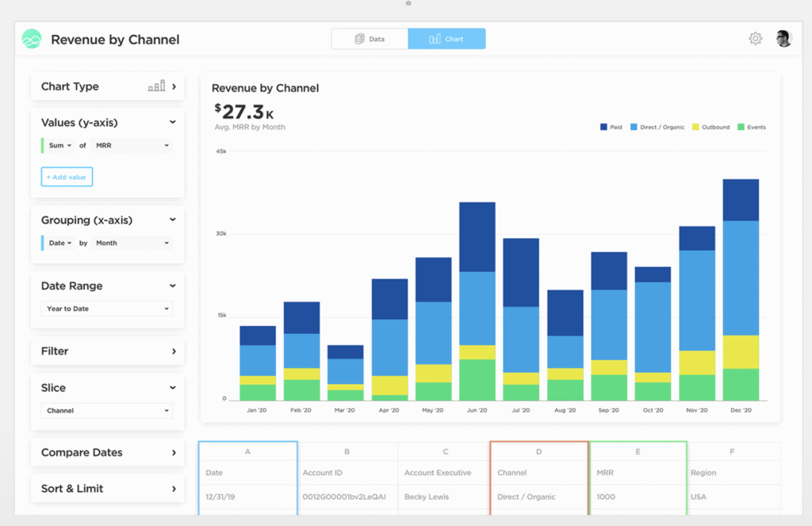Click the Date header cell in column A

[247, 473]
